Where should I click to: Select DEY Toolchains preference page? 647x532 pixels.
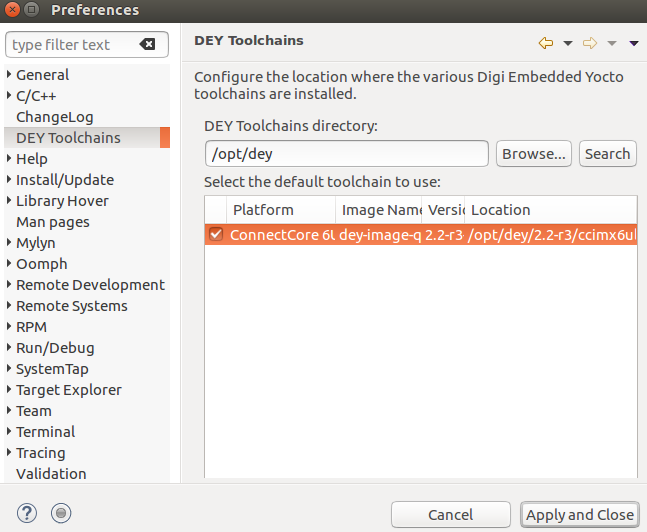pyautogui.click(x=68, y=138)
